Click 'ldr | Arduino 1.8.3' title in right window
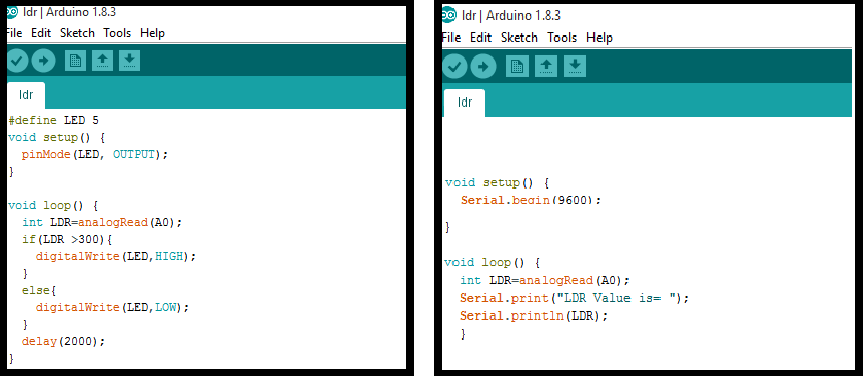The width and height of the screenshot is (864, 376). pyautogui.click(x=511, y=15)
